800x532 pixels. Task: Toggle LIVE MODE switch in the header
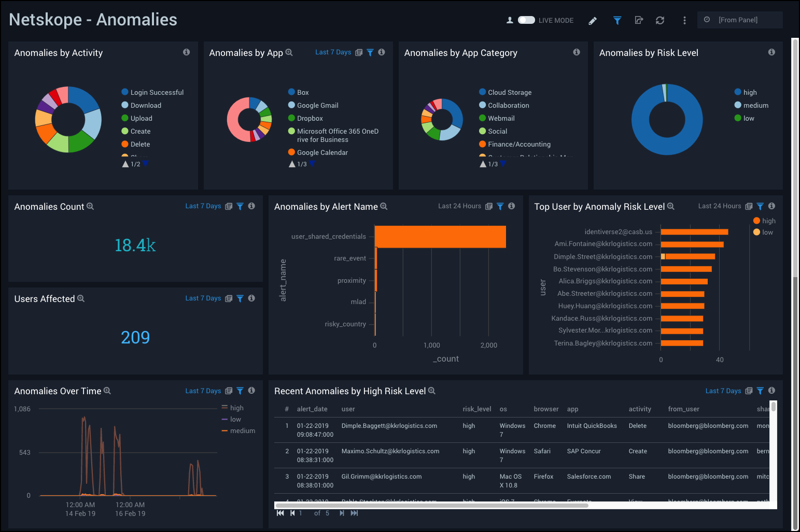coord(526,20)
